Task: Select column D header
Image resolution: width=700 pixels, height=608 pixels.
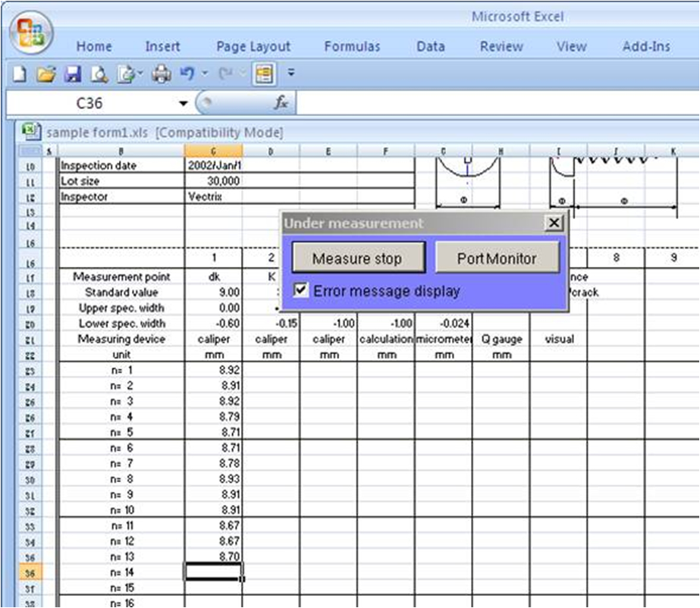Action: pyautogui.click(x=271, y=151)
